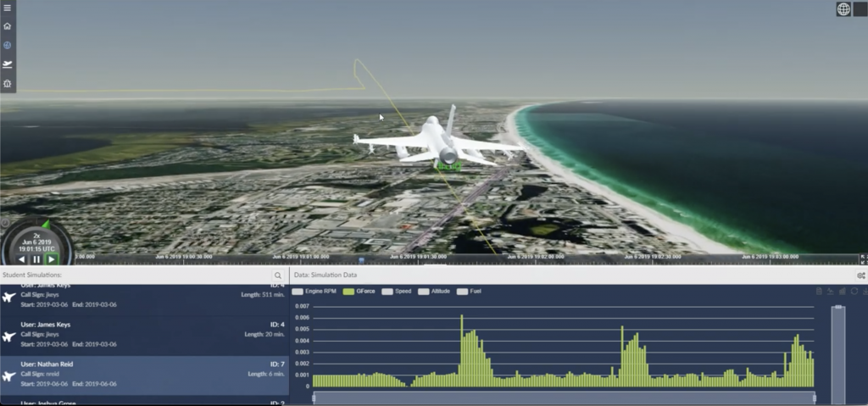Click the tallest GForce bar near 0.006
This screenshot has height=406, width=868.
tap(462, 351)
